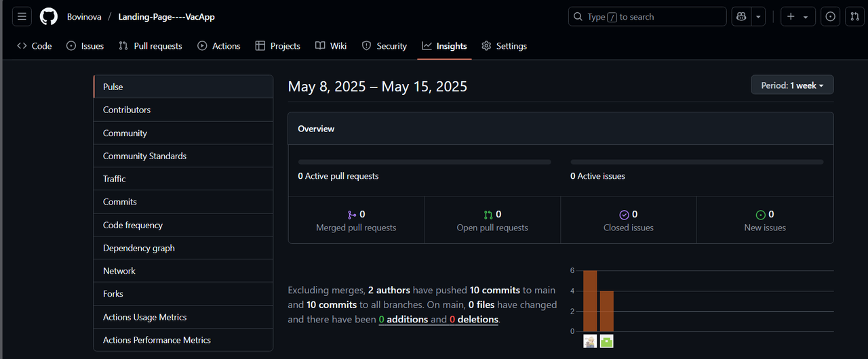Expand the create new dropdown caret
868x359 pixels.
[806, 17]
